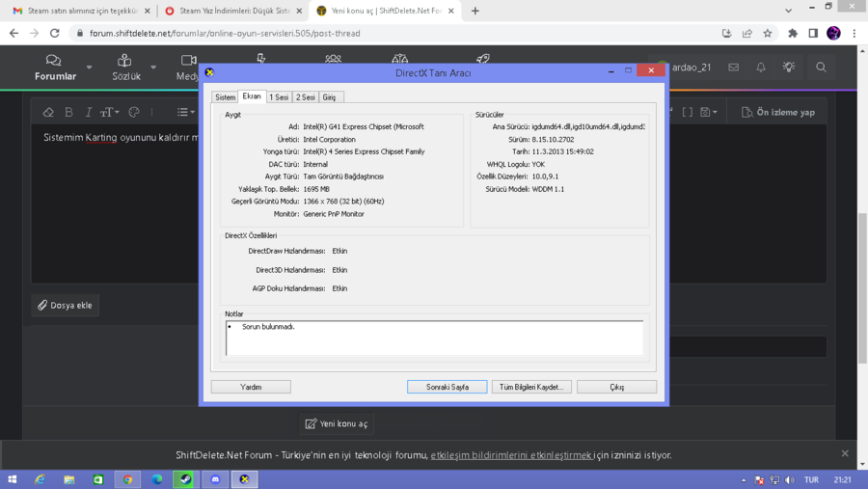Open the volume control in system tray
The height and width of the screenshot is (489, 868).
pos(790,480)
